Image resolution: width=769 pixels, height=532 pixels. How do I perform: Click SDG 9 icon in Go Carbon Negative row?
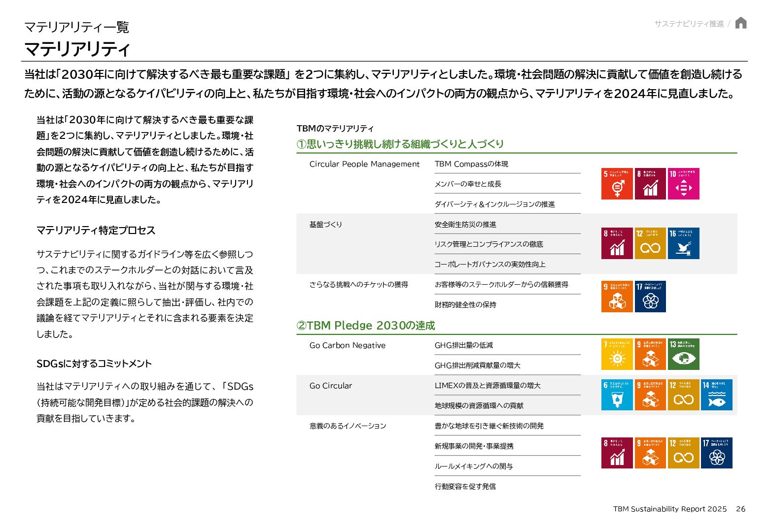[x=650, y=354]
